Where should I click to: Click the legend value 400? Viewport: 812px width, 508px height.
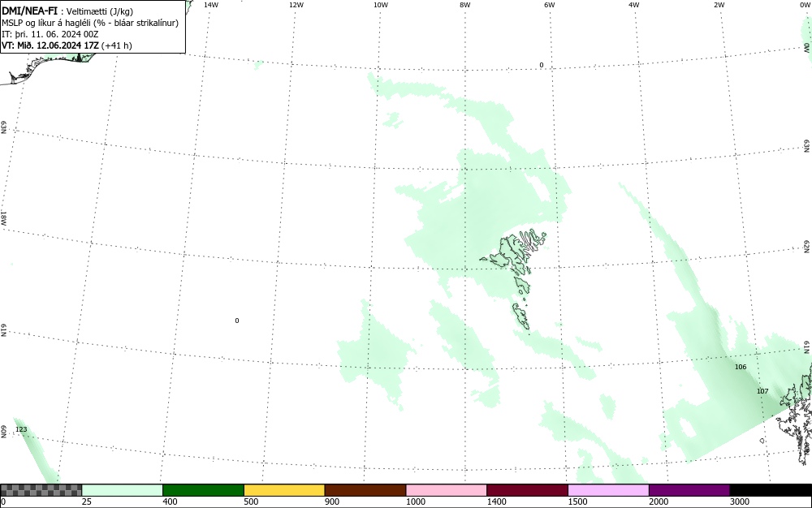tap(170, 502)
